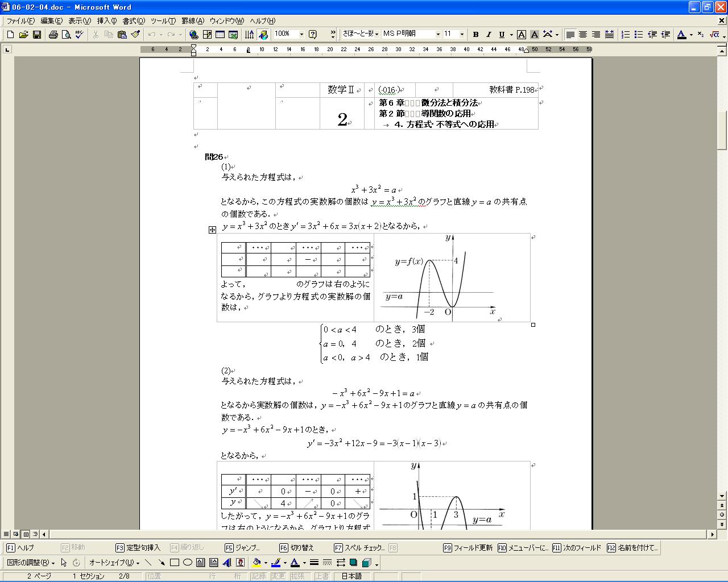Click the Save icon in the toolbar
The height and width of the screenshot is (582, 728).
(37, 35)
